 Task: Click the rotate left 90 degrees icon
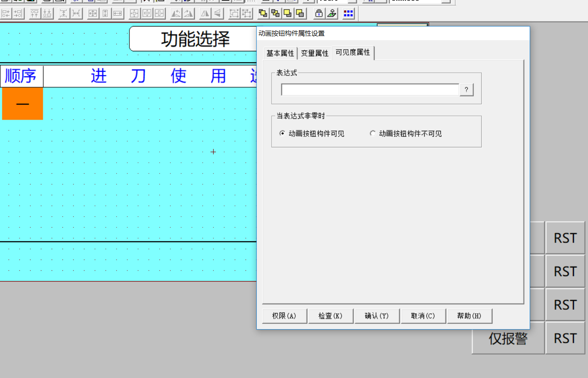176,14
